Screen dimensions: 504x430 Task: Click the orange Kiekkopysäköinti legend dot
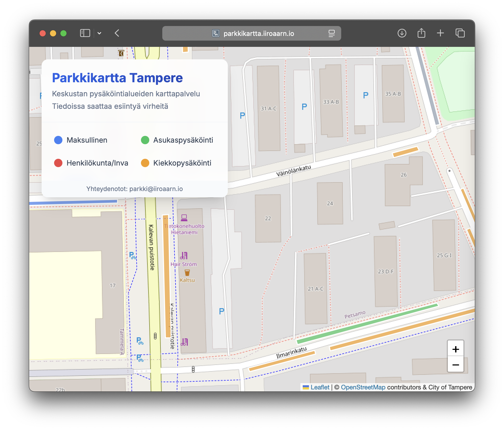[x=145, y=163]
